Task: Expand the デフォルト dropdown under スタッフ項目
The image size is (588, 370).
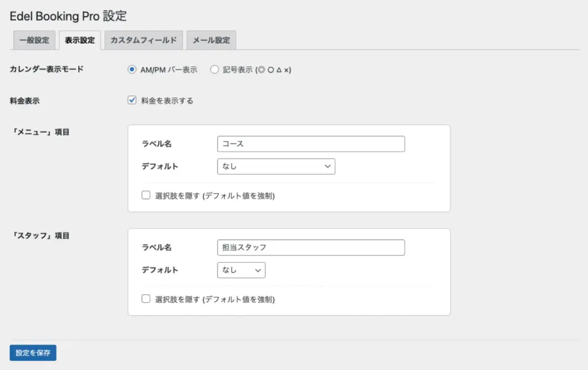Action: coord(241,270)
